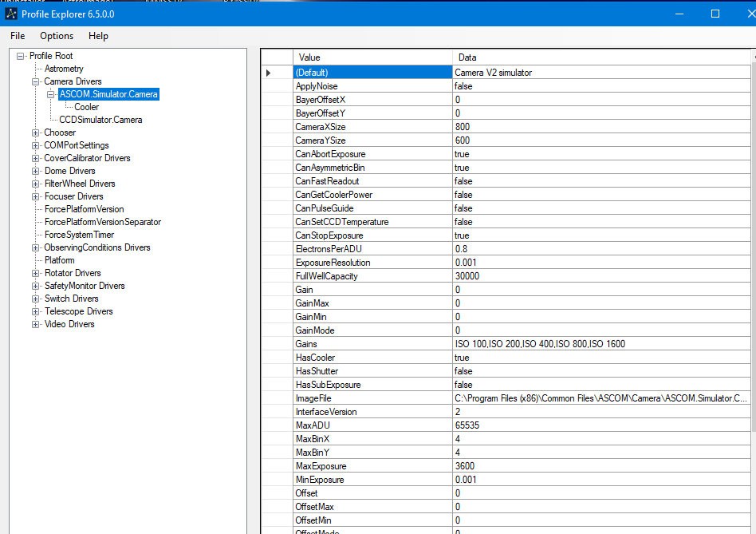Click the Profile Explorer app icon in title bar
Screen dimensions: 756x534
click(x=10, y=14)
